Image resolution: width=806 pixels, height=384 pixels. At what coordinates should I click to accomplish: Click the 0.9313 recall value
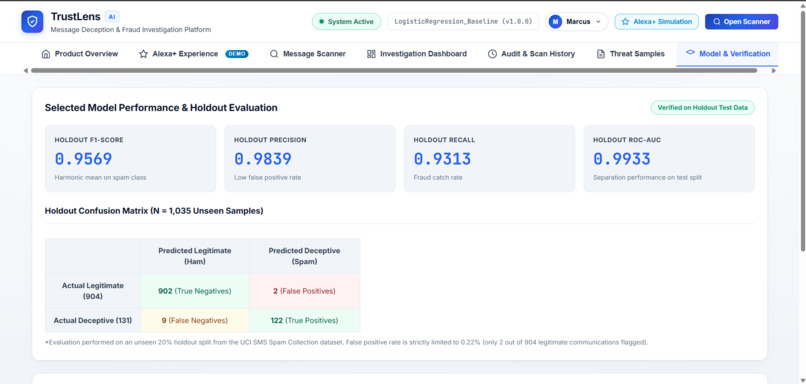(x=442, y=159)
